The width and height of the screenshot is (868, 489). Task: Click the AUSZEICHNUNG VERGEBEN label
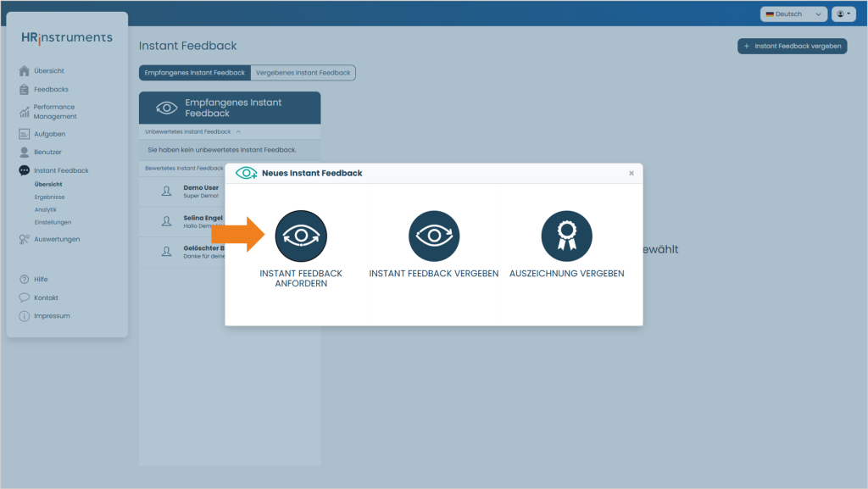pyautogui.click(x=567, y=273)
